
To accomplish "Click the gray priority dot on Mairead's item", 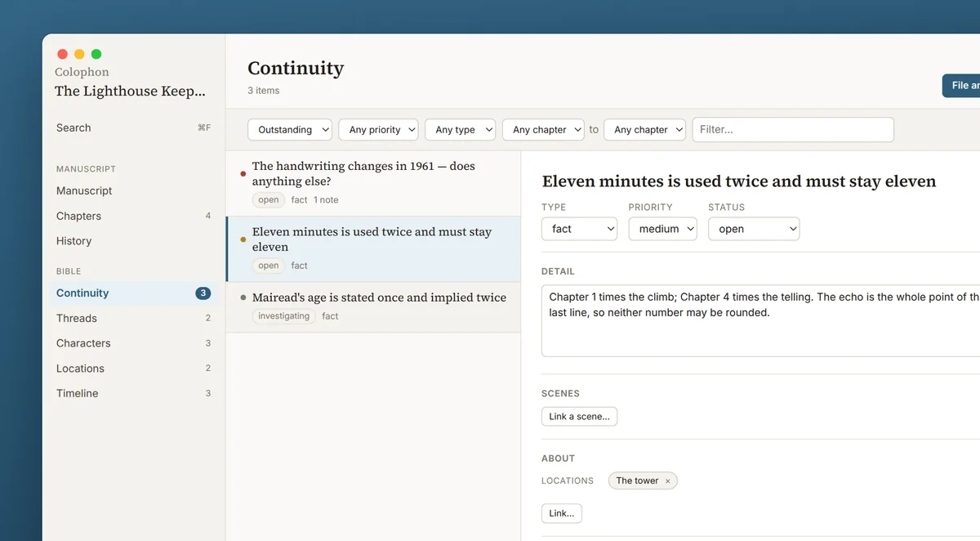I will 243,297.
